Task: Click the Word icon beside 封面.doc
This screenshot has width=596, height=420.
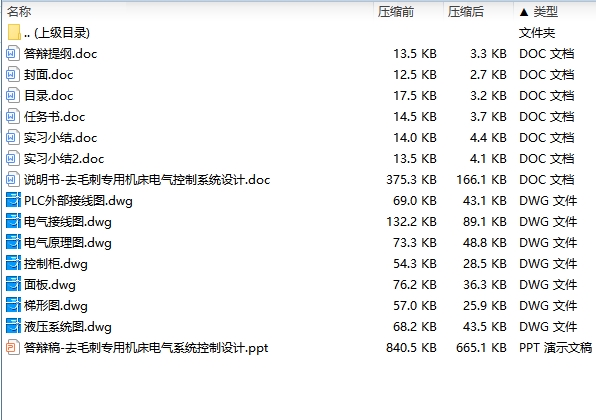Action: [x=12, y=74]
